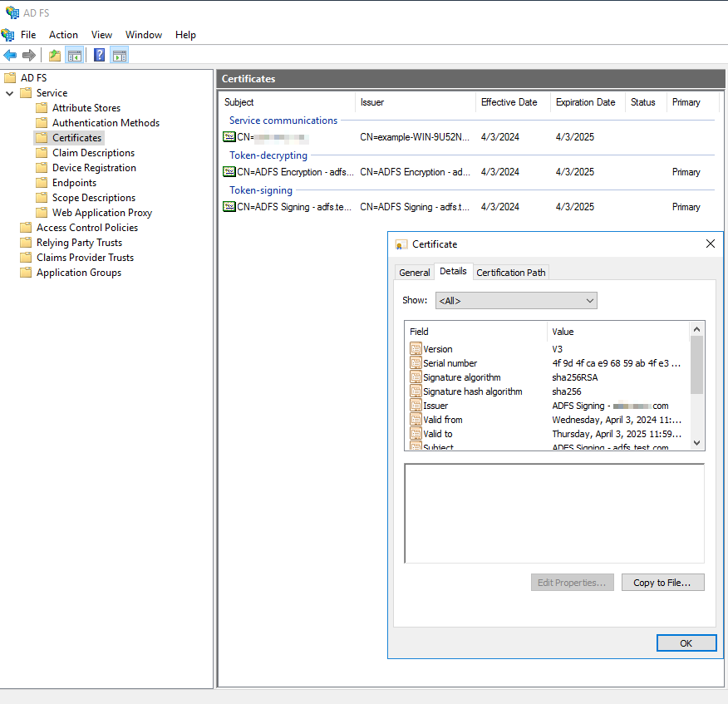This screenshot has width=728, height=704.
Task: Toggle the console tree pane icon
Action: point(75,55)
